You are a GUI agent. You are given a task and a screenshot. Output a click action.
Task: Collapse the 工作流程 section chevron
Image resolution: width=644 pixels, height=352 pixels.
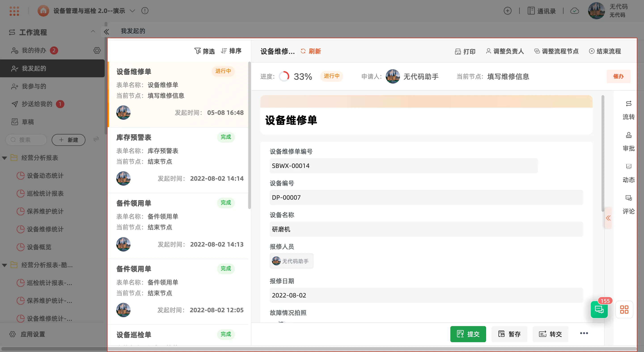93,31
